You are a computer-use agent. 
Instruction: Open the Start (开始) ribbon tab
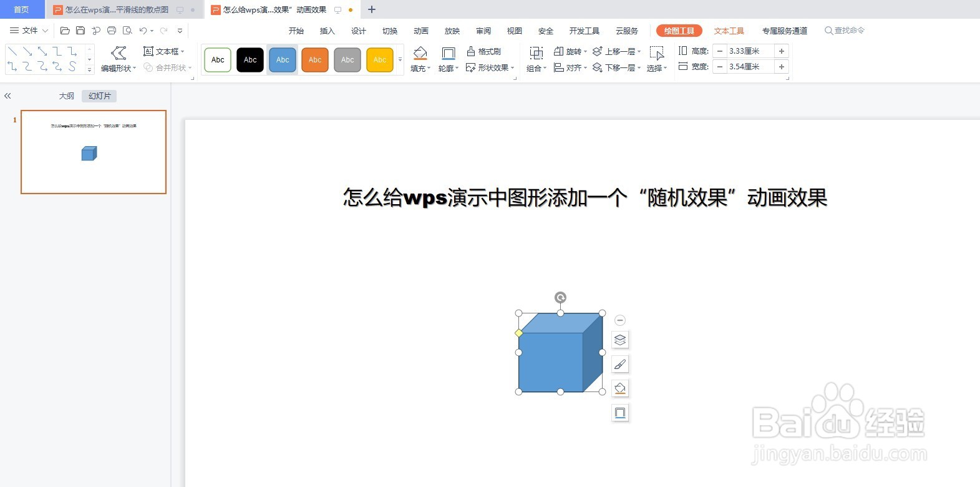click(x=296, y=31)
